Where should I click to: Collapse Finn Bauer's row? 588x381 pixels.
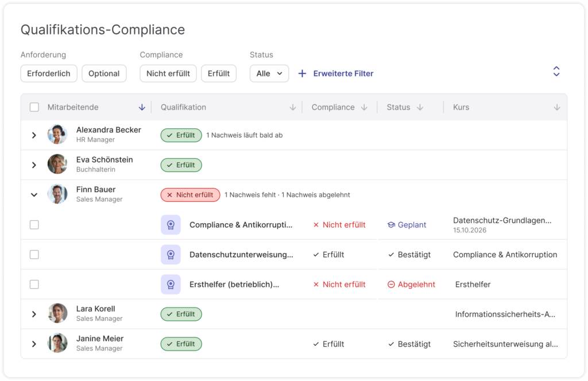34,195
